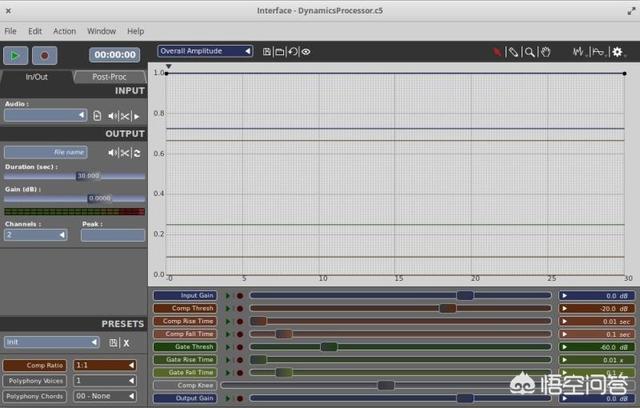
Task: Toggle the red record dot for Comp Thresh
Action: [240, 308]
